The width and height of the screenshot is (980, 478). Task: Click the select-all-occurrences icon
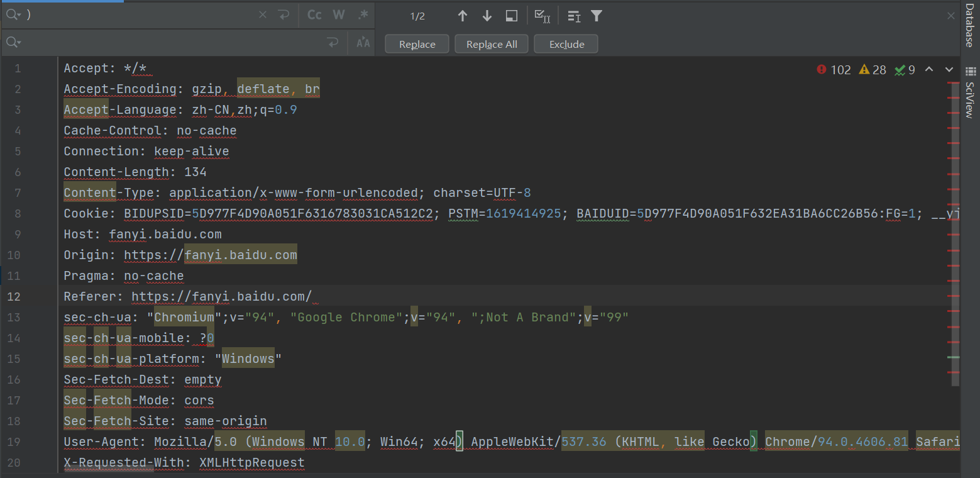542,16
